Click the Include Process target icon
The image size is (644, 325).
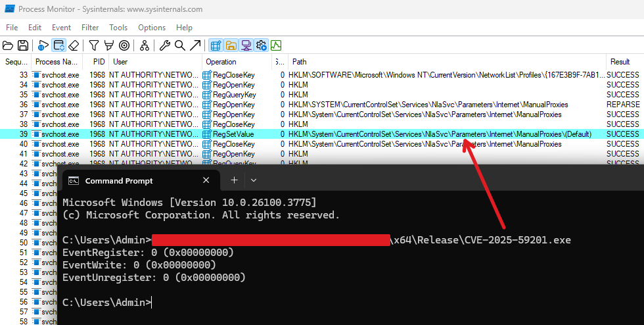coord(124,45)
